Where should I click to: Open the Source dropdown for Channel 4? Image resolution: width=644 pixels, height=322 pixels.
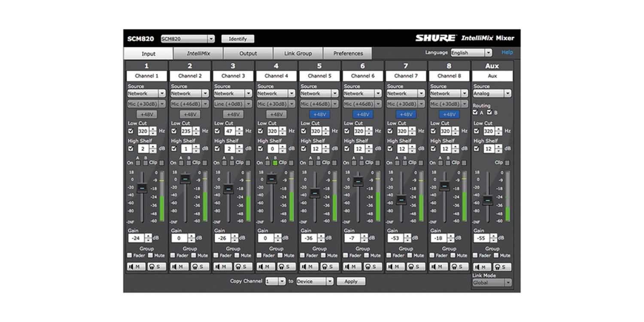pos(276,93)
